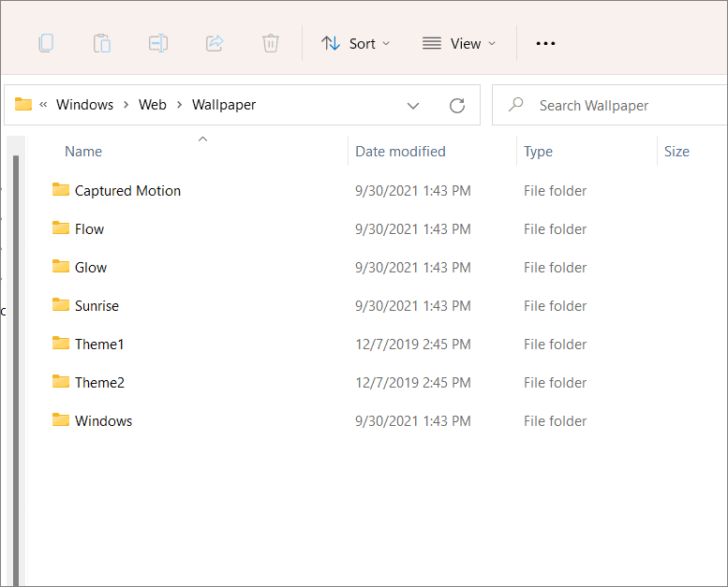Viewport: 728px width, 587px height.
Task: Click the Glow folder icon
Action: 61,267
